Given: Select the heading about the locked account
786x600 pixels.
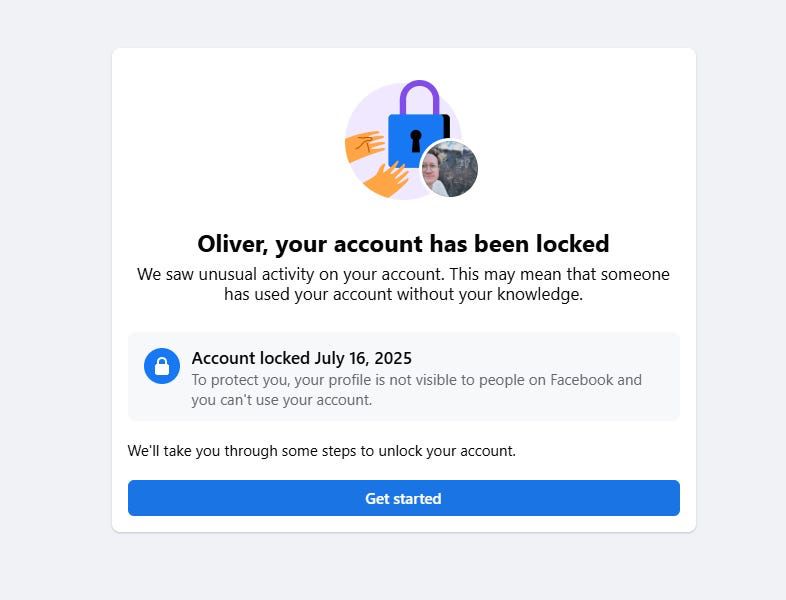Looking at the screenshot, I should pos(403,243).
